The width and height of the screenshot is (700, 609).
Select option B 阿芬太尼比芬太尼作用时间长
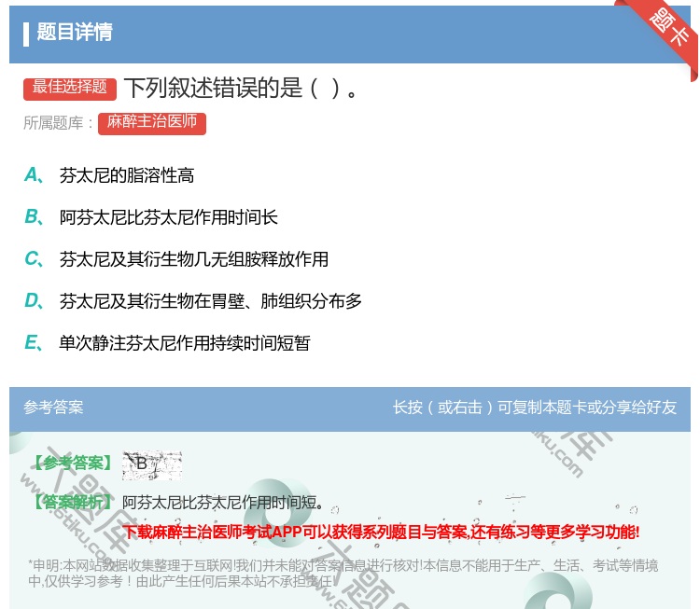click(x=168, y=217)
